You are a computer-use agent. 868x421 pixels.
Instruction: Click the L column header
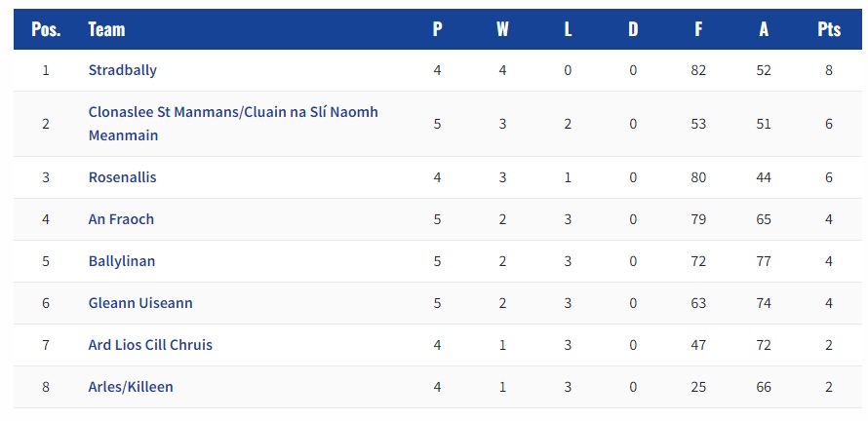click(568, 29)
